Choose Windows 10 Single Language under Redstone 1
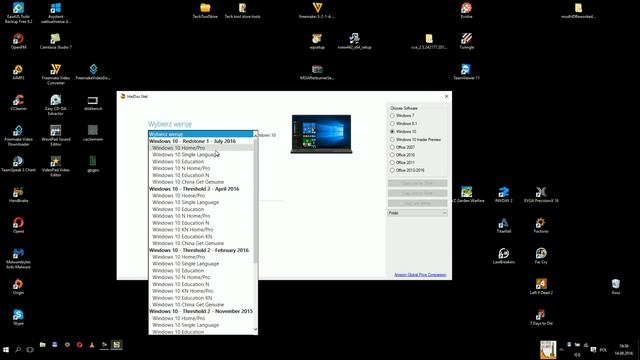640x360 pixels. 201,155
